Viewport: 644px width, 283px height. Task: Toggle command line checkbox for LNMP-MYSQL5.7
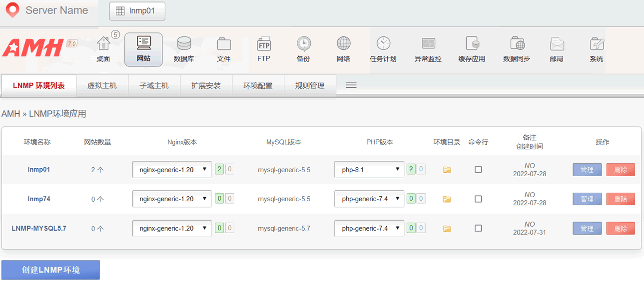coord(478,229)
